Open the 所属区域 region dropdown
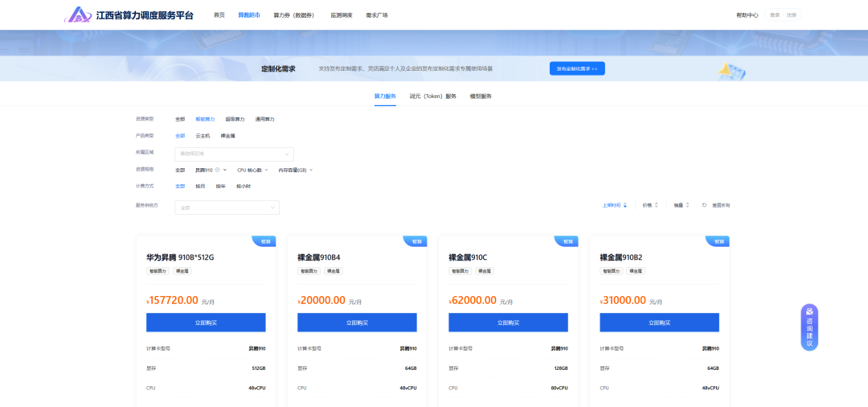Screen dimensions: 868x407 (x=234, y=154)
